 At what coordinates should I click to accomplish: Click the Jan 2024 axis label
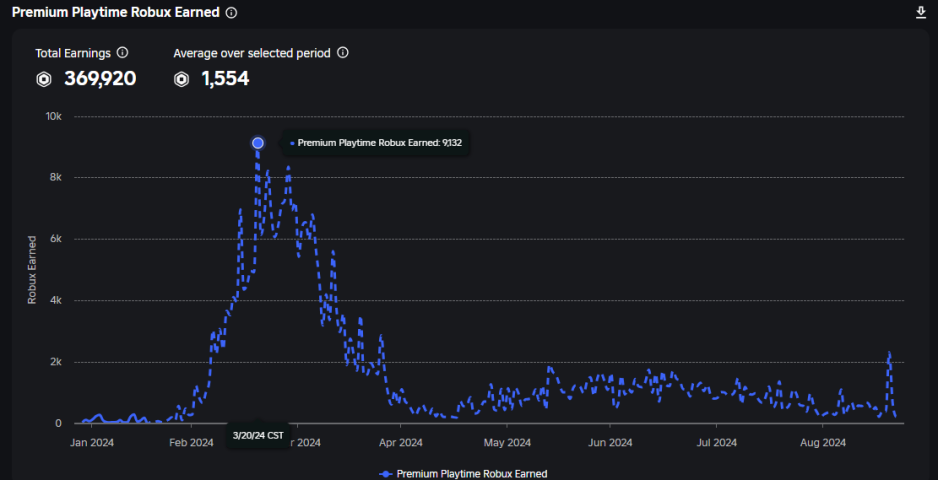(91, 442)
